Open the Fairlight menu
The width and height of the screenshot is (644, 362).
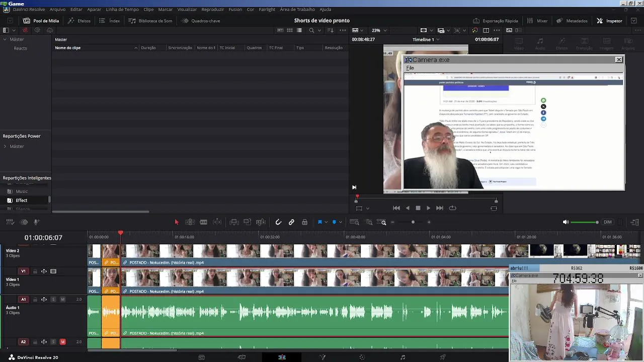pos(267,10)
